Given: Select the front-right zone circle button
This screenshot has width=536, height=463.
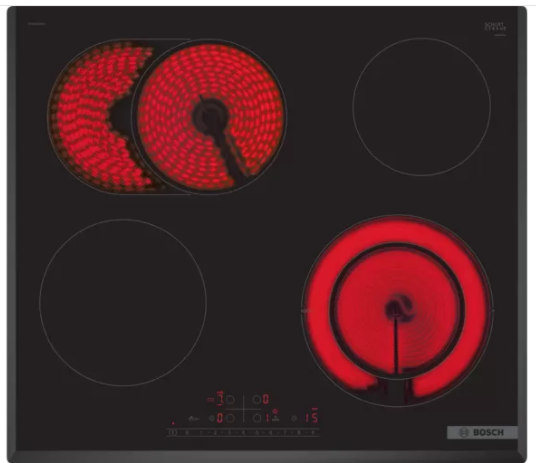Looking at the screenshot, I should click(257, 418).
